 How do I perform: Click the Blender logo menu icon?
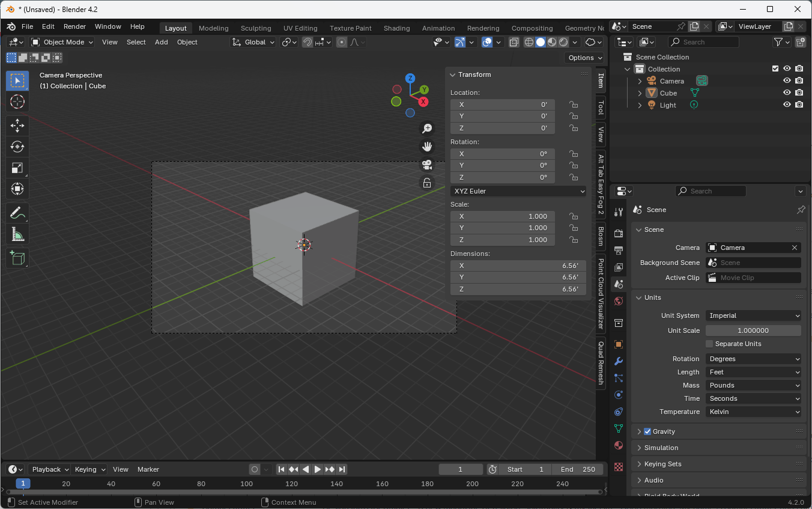tap(11, 27)
